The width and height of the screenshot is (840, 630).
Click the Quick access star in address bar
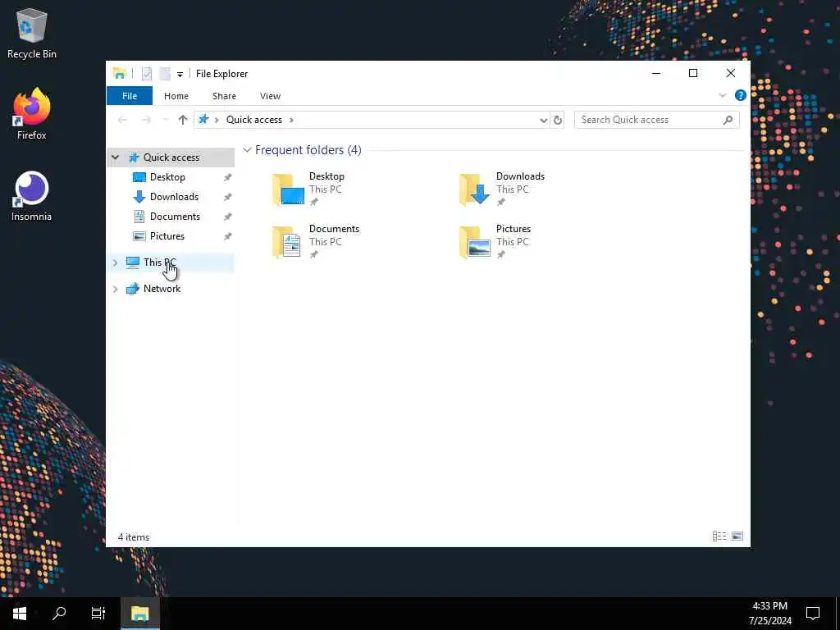203,120
